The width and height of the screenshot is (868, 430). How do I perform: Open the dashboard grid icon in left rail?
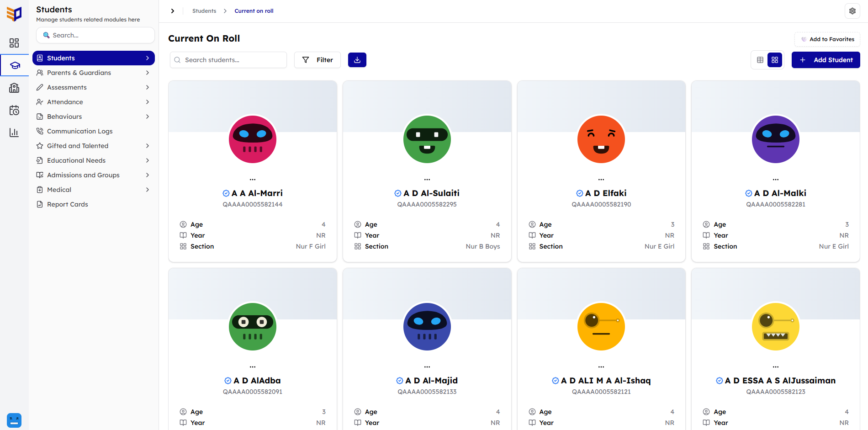point(14,43)
